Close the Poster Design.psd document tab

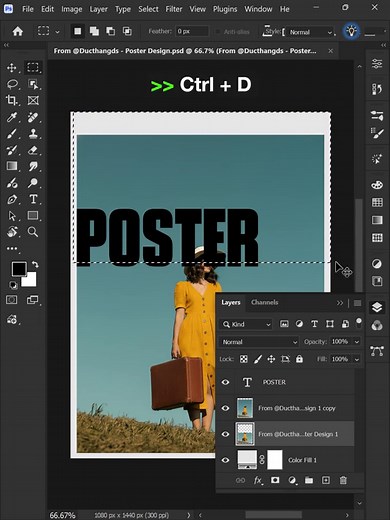tap(331, 51)
